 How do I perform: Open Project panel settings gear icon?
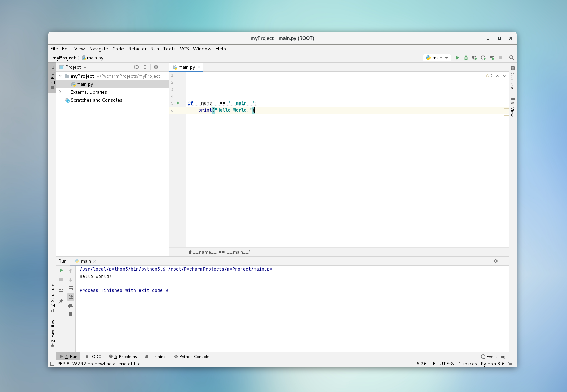pyautogui.click(x=156, y=67)
